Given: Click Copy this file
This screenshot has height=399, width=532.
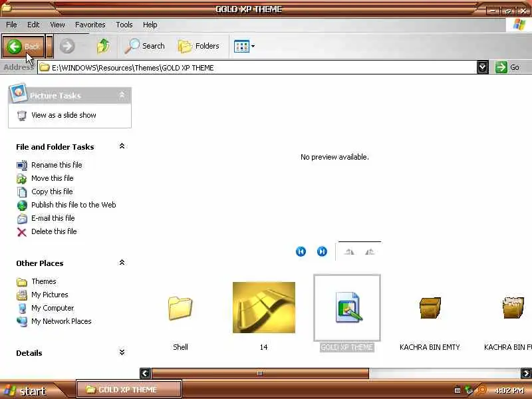Looking at the screenshot, I should pyautogui.click(x=52, y=192).
